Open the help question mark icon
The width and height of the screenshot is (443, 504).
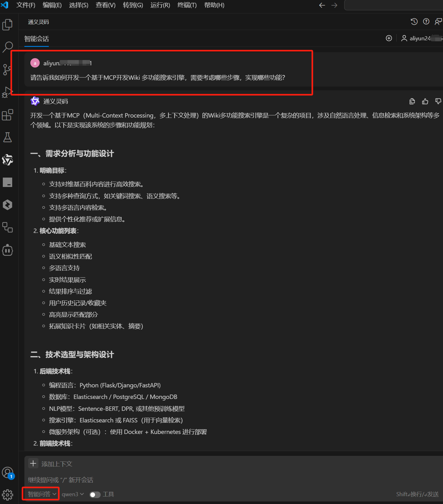pyautogui.click(x=426, y=22)
